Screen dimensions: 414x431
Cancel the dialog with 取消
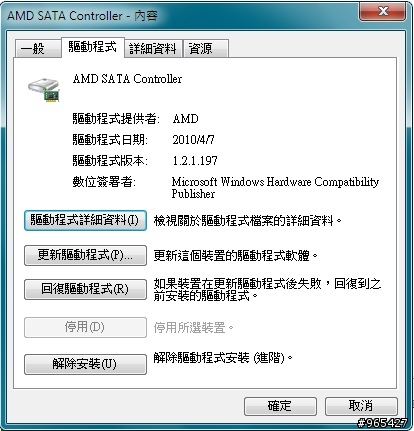point(361,406)
